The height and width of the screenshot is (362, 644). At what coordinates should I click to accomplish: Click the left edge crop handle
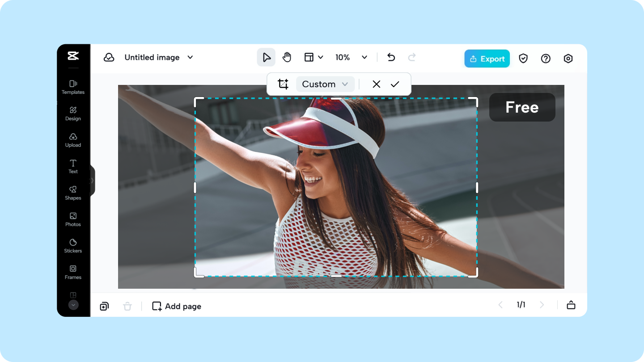point(195,188)
